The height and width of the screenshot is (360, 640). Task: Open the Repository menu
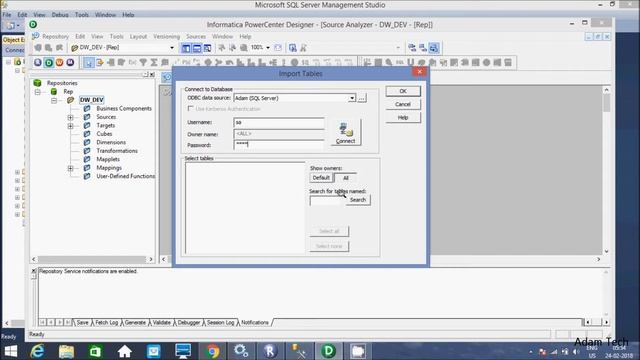(x=56, y=36)
